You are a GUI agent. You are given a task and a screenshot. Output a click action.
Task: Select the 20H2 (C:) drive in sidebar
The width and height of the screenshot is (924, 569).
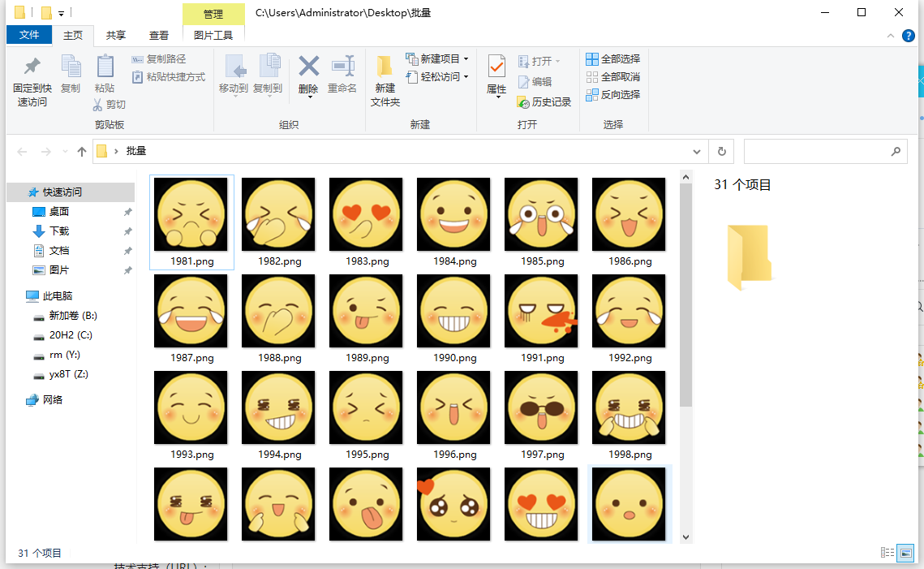click(x=71, y=335)
